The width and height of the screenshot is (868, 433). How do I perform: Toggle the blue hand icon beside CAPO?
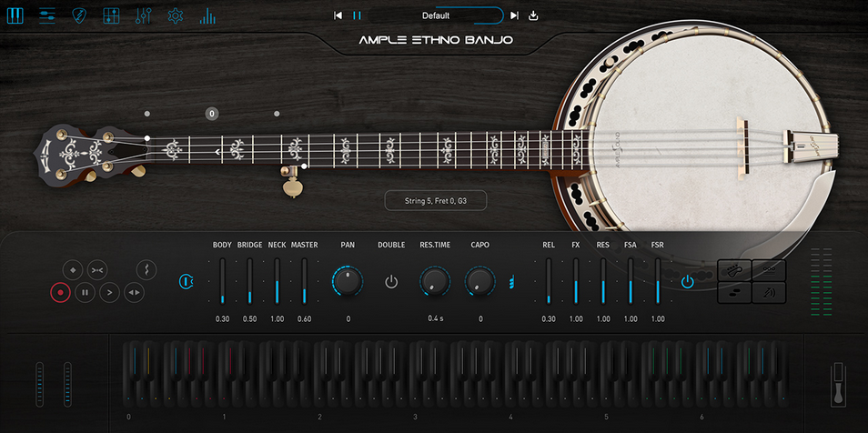(512, 282)
